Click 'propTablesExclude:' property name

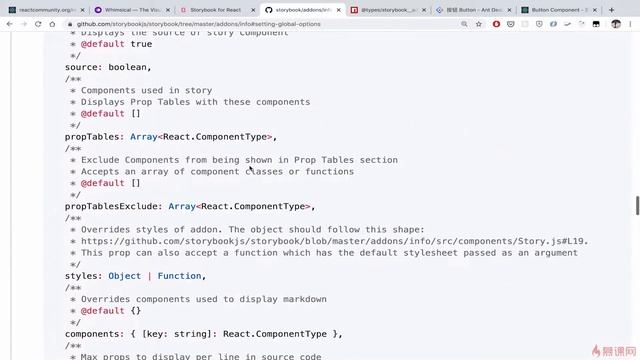coord(113,206)
